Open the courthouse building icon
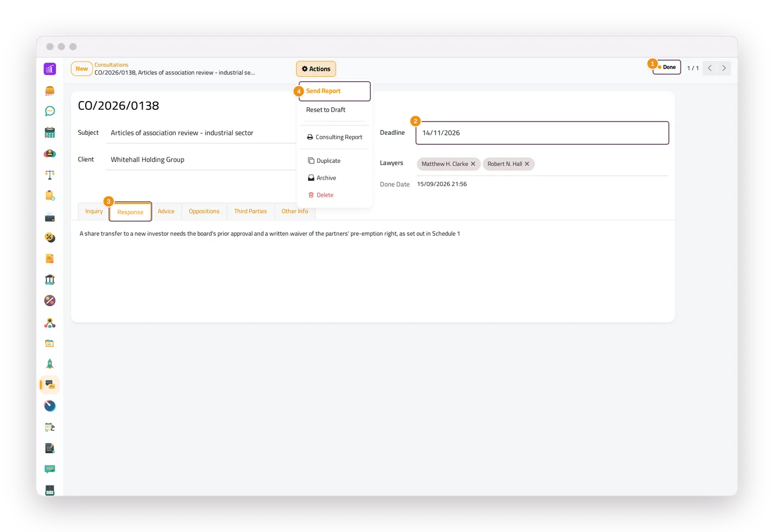Image resolution: width=774 pixels, height=532 pixels. click(50, 280)
